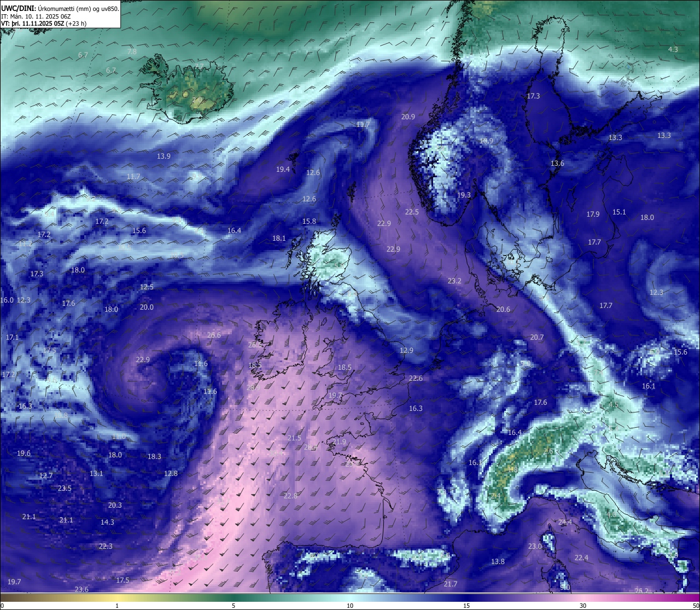
Task: Click the 12.5 value in the Atlantic
Action: (147, 287)
